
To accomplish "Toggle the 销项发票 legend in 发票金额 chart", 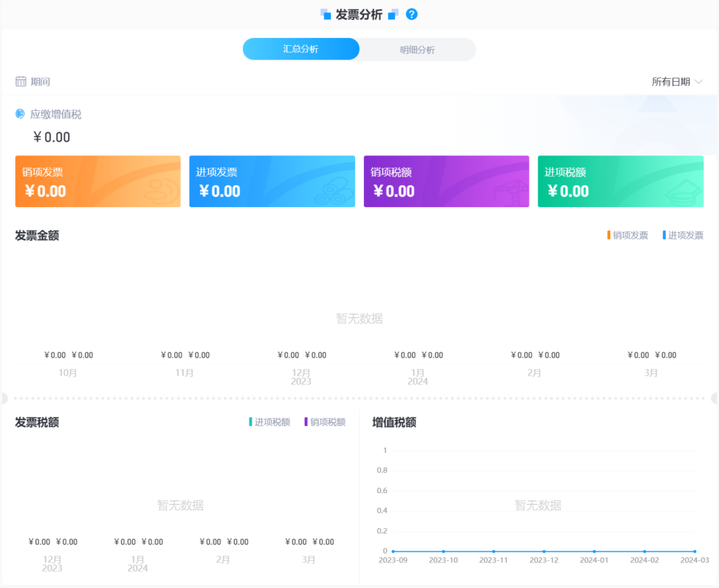I will click(627, 235).
